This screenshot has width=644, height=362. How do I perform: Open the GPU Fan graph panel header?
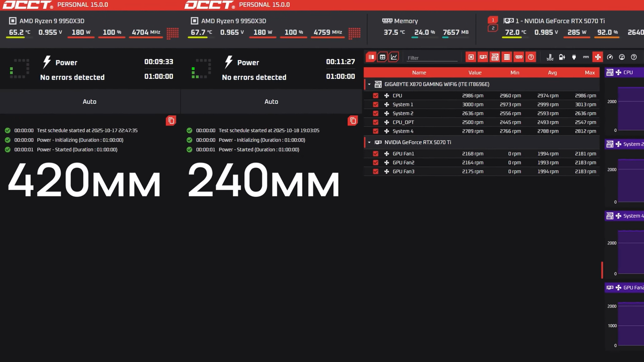[x=625, y=287]
